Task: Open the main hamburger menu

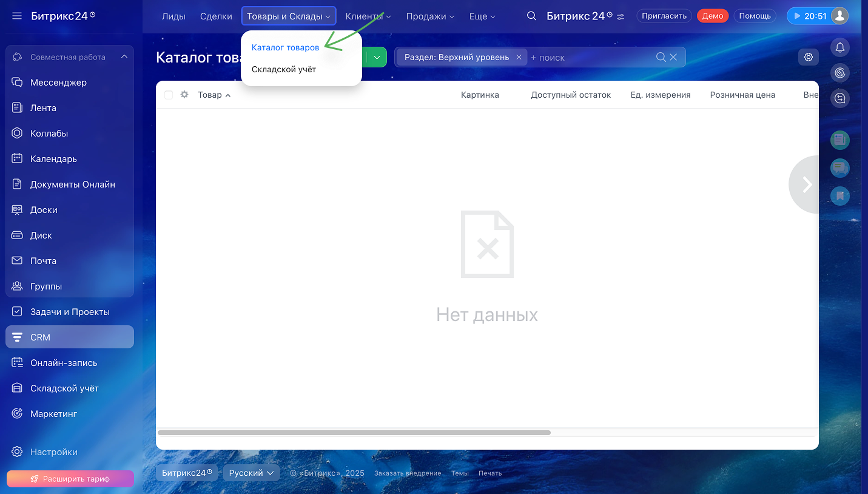Action: [16, 16]
